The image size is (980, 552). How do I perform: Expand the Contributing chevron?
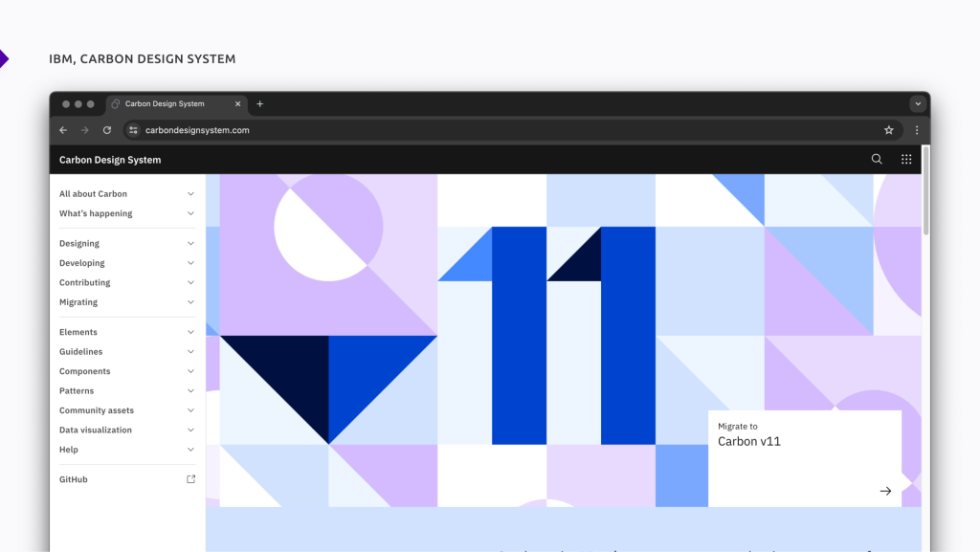(190, 282)
